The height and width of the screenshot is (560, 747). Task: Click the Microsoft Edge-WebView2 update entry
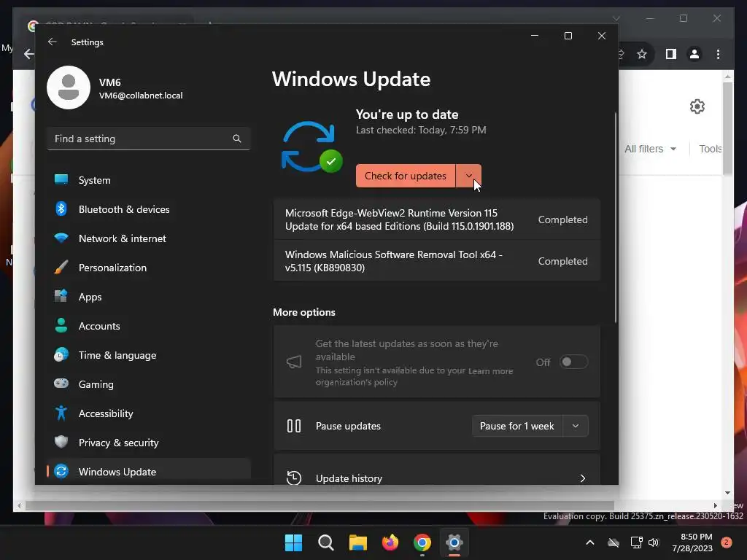click(x=436, y=219)
